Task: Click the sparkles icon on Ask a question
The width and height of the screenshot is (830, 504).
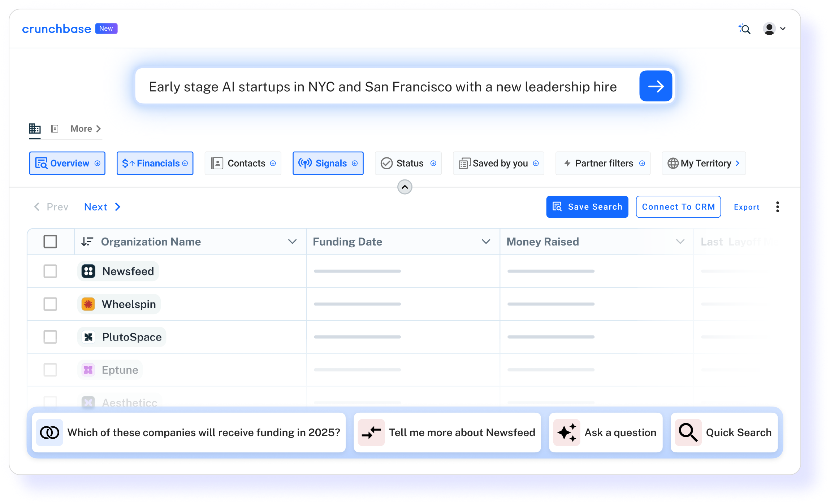Action: (567, 433)
